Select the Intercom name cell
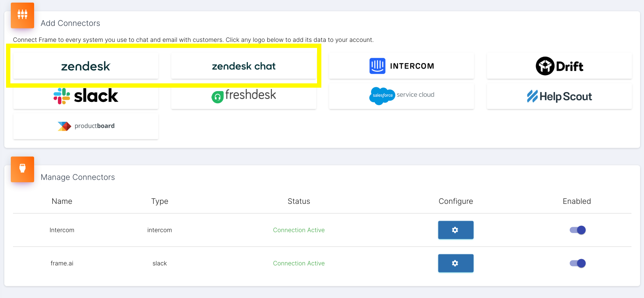 click(x=62, y=230)
